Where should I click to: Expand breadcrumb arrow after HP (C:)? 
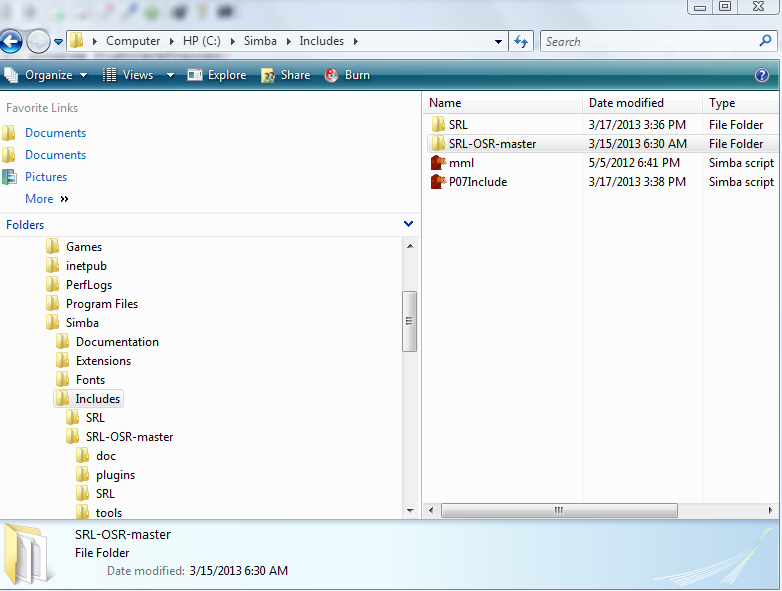point(232,41)
